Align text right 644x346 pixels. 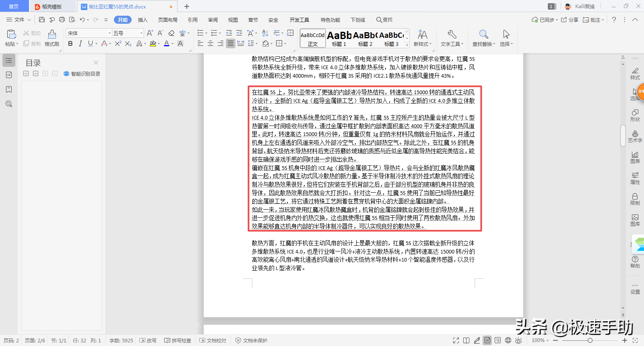pyautogui.click(x=221, y=43)
